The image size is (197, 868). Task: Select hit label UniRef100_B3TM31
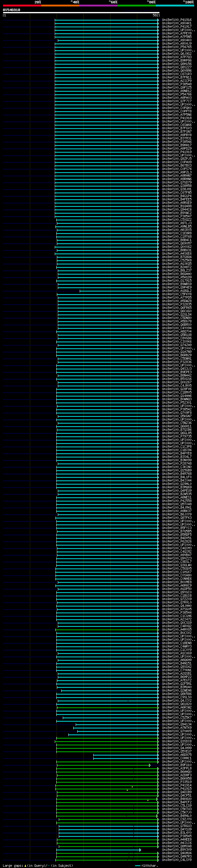tap(177, 138)
